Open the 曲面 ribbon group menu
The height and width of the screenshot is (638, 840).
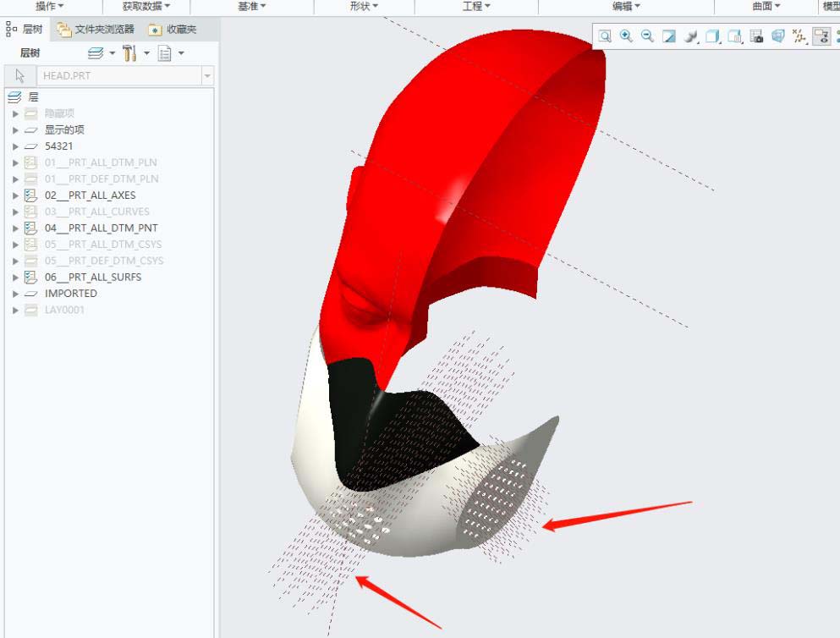point(766,6)
